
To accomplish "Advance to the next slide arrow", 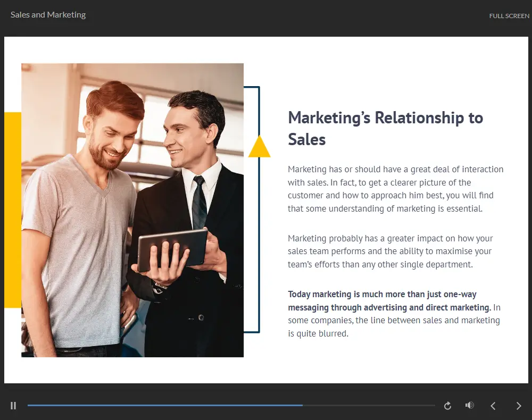I will (519, 406).
